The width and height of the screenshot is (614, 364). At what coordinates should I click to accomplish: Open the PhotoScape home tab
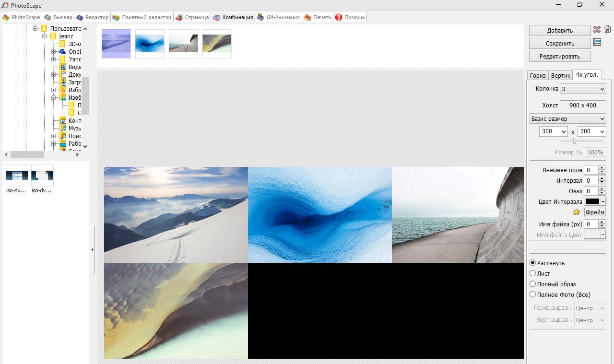coord(21,17)
